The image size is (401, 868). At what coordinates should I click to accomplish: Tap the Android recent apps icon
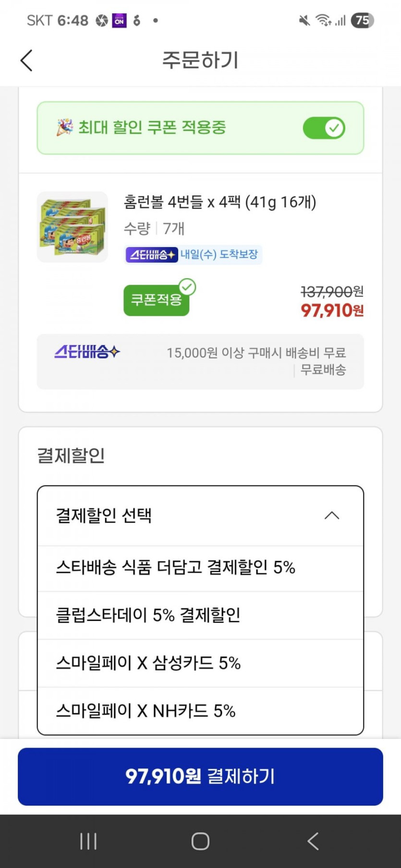88,841
